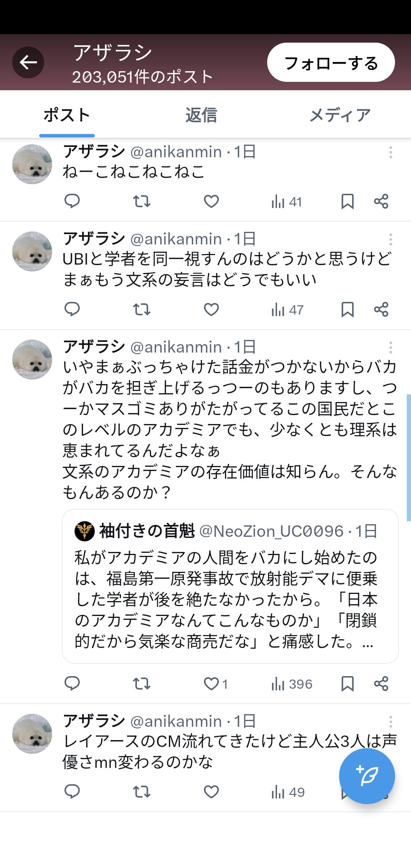411x868 pixels.
Task: Open more options for UBIと学者 post
Action: pos(390,239)
